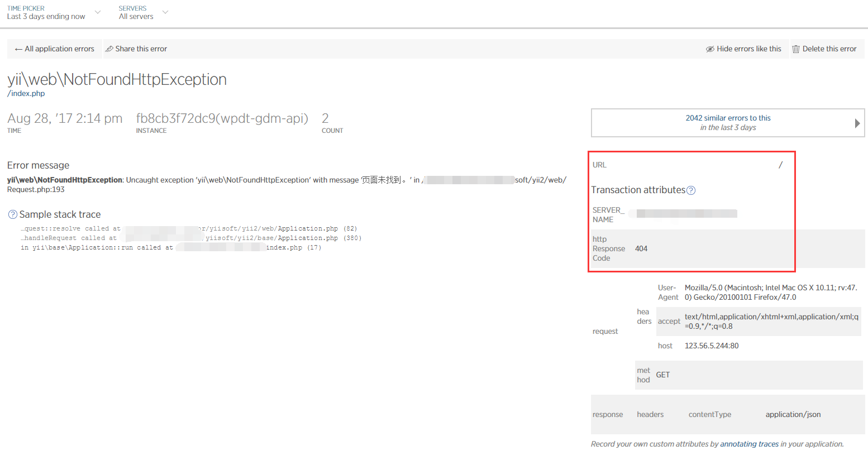Image resolution: width=868 pixels, height=460 pixels.
Task: Click the NotFoundHttpException error title
Action: point(117,79)
